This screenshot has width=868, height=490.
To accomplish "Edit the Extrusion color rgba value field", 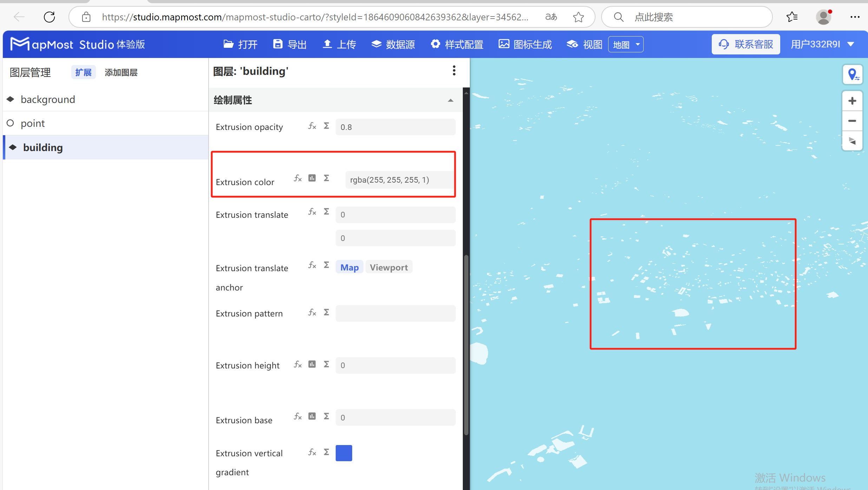I will (399, 179).
